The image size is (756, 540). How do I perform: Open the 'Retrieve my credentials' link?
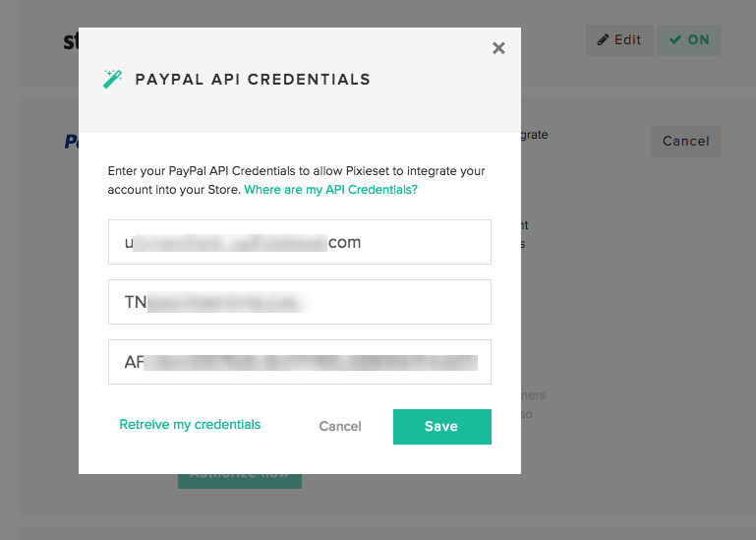190,425
